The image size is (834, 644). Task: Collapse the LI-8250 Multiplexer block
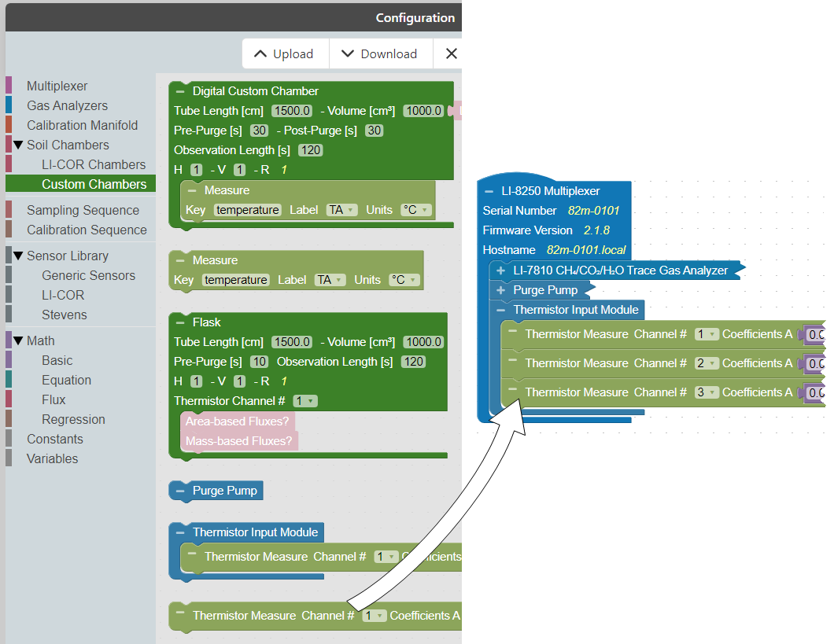coord(489,191)
